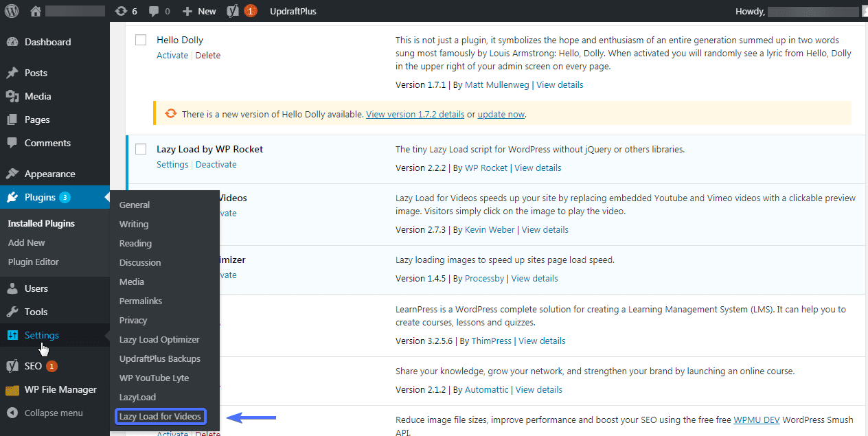Click the Settings sliders icon
The width and height of the screenshot is (868, 436).
[x=12, y=335]
